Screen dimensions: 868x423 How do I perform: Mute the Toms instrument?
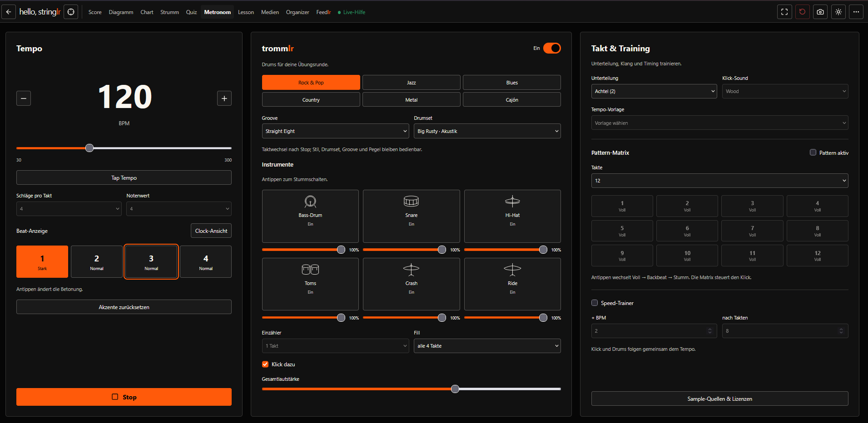(310, 284)
